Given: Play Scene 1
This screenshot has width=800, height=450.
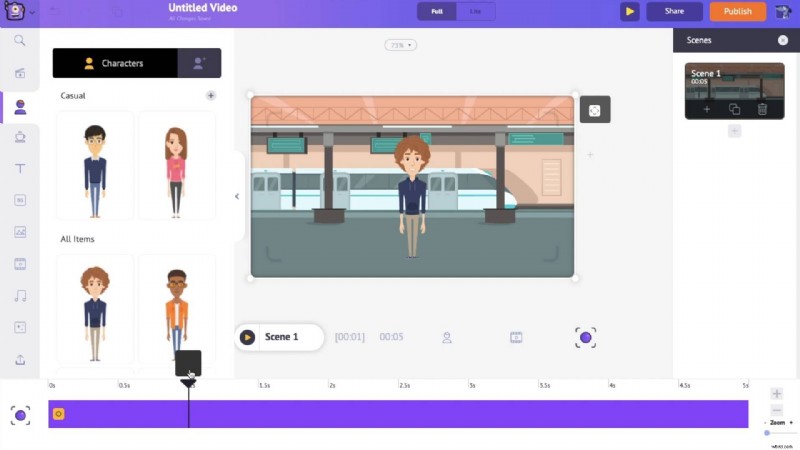Looking at the screenshot, I should click(247, 337).
